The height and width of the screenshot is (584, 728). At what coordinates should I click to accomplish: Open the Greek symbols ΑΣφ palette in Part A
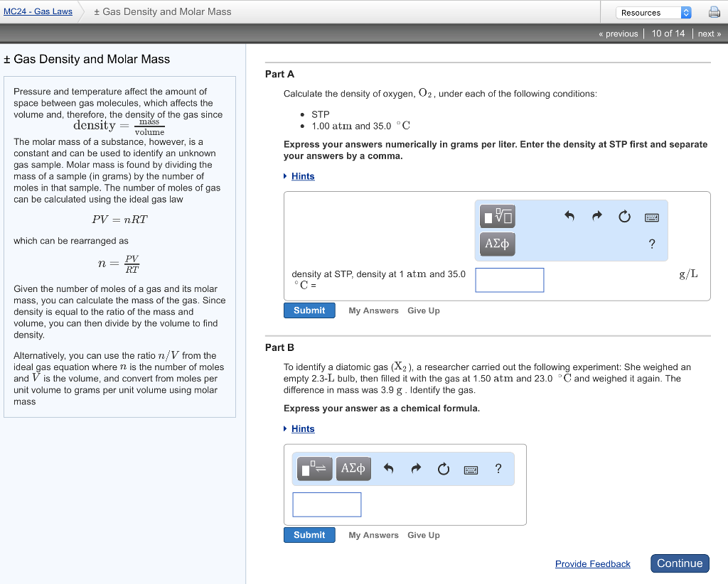497,244
